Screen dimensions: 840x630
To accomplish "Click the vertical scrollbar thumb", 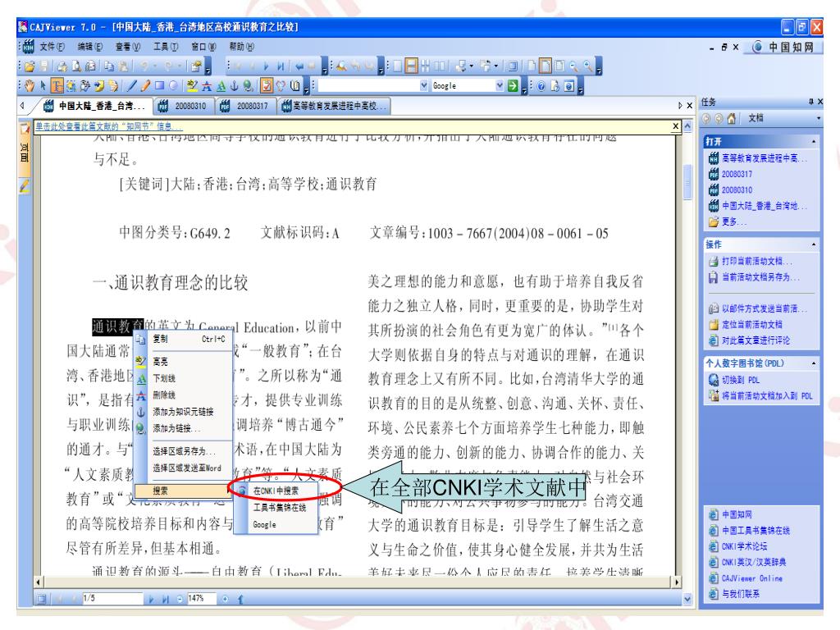I will (688, 182).
